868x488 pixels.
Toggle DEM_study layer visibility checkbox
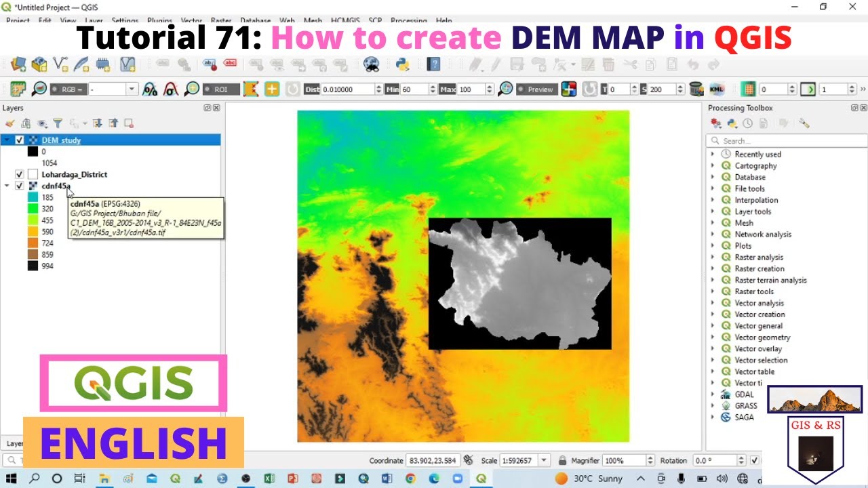[x=20, y=140]
